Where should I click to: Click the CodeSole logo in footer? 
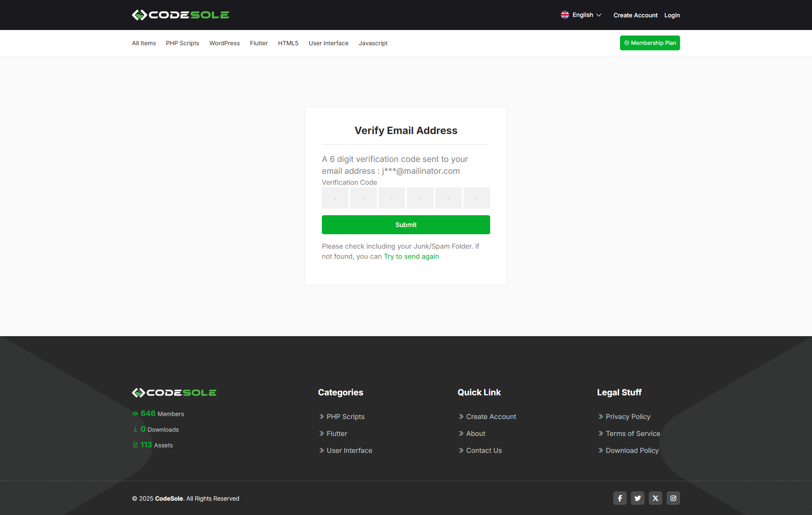point(174,393)
